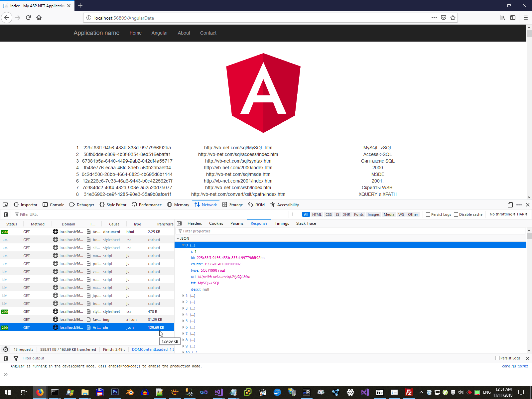The image size is (532, 399).
Task: Click the page vertical scrollbar thumb
Action: pyautogui.click(x=529, y=34)
